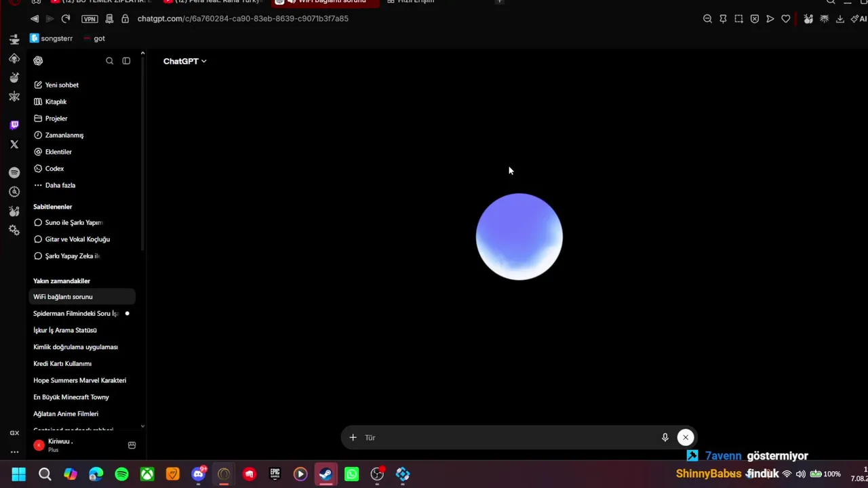End voice mode with the X button
The height and width of the screenshot is (488, 868).
tap(686, 438)
